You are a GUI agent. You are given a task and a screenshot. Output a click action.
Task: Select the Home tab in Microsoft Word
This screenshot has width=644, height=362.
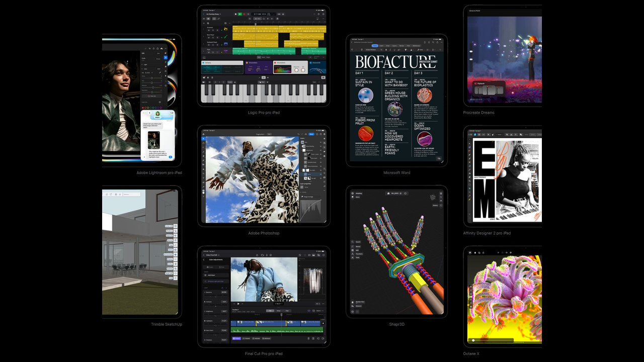pos(375,46)
